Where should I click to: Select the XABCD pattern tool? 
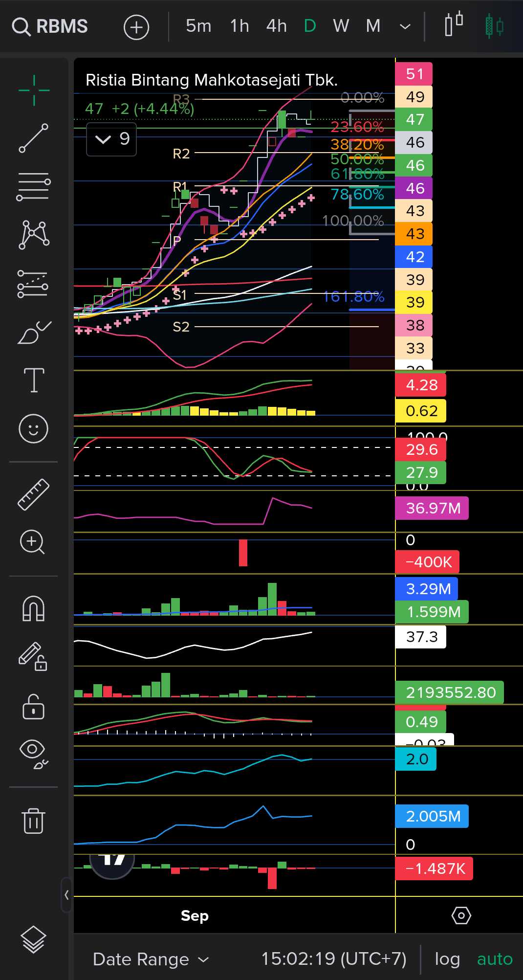[34, 235]
